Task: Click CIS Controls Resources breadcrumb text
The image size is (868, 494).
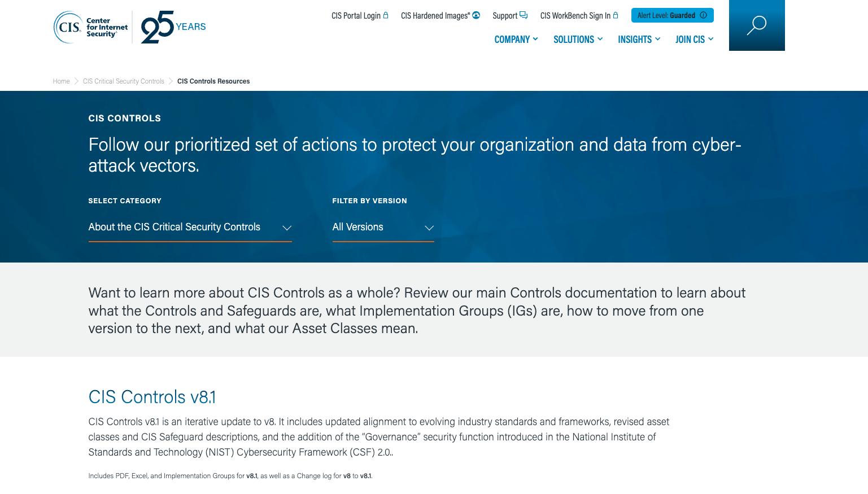Action: [213, 81]
